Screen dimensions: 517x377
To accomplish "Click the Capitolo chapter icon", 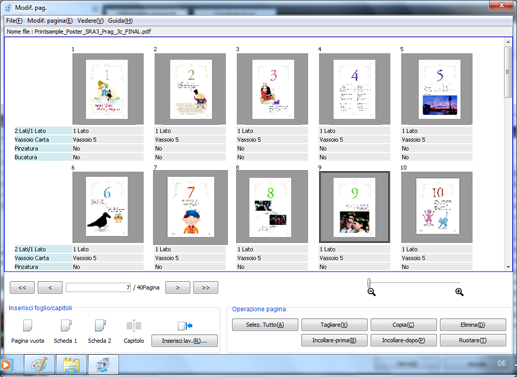I will point(134,326).
